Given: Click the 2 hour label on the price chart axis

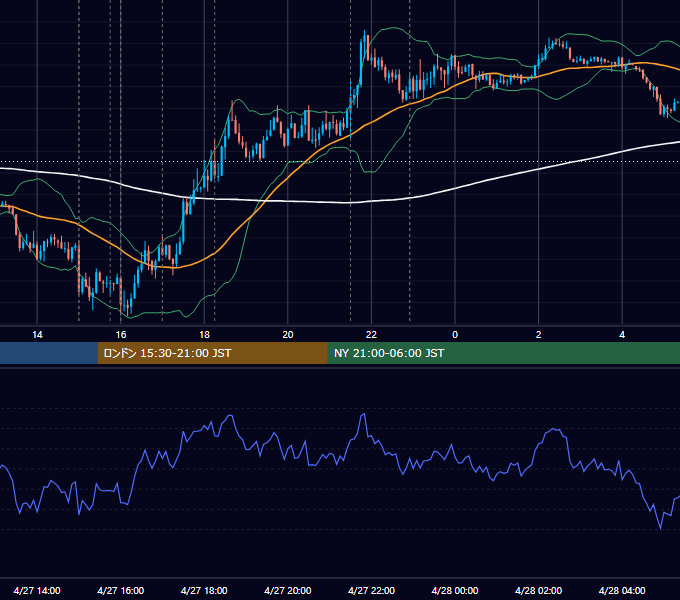Looking at the screenshot, I should (539, 335).
